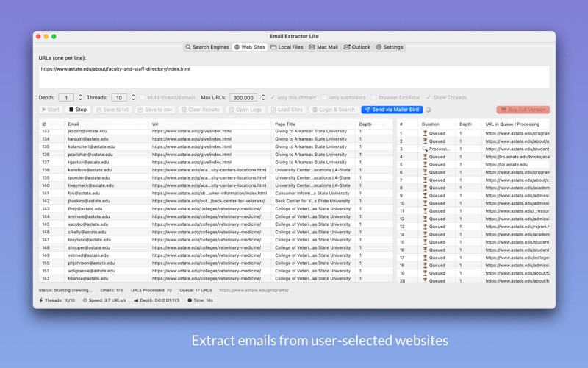Select email fyu@astate.edu

[x=84, y=194]
